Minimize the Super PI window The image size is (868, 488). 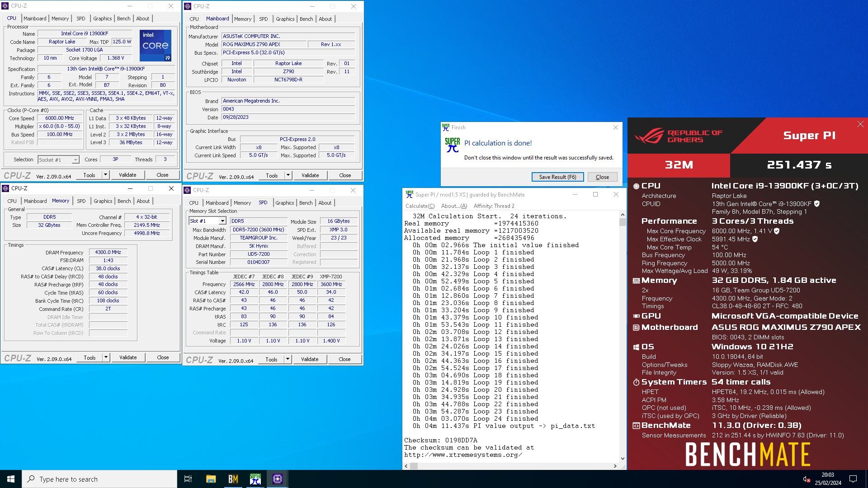[x=575, y=195]
